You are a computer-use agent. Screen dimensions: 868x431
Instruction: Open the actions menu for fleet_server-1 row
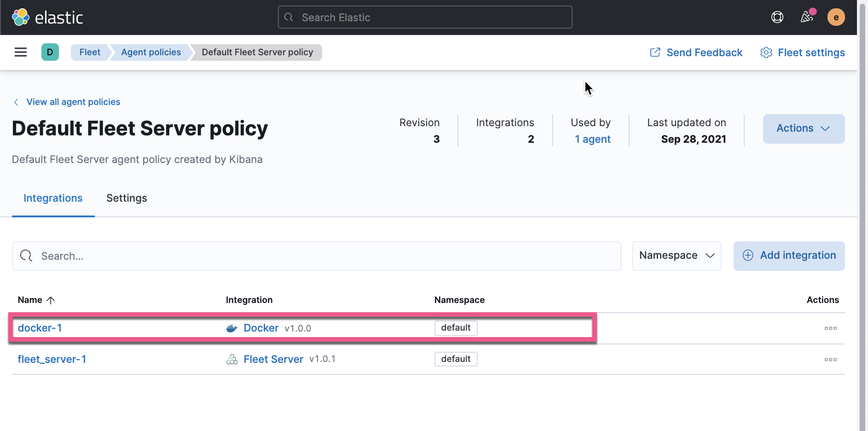coord(830,359)
